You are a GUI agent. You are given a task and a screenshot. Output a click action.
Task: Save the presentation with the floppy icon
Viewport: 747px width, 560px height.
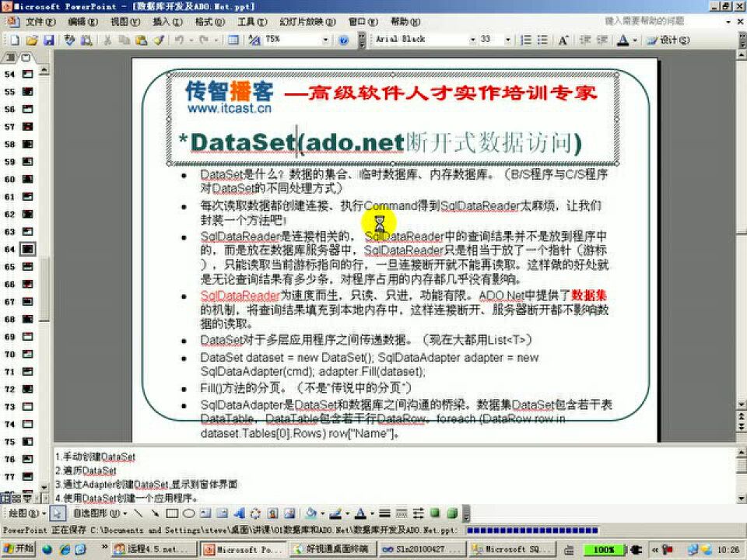[x=48, y=40]
